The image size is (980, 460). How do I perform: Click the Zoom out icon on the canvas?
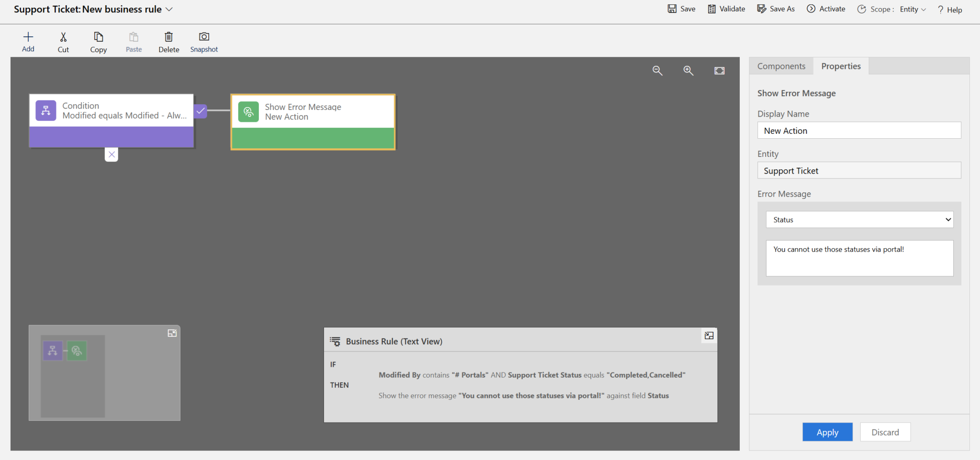click(x=657, y=70)
